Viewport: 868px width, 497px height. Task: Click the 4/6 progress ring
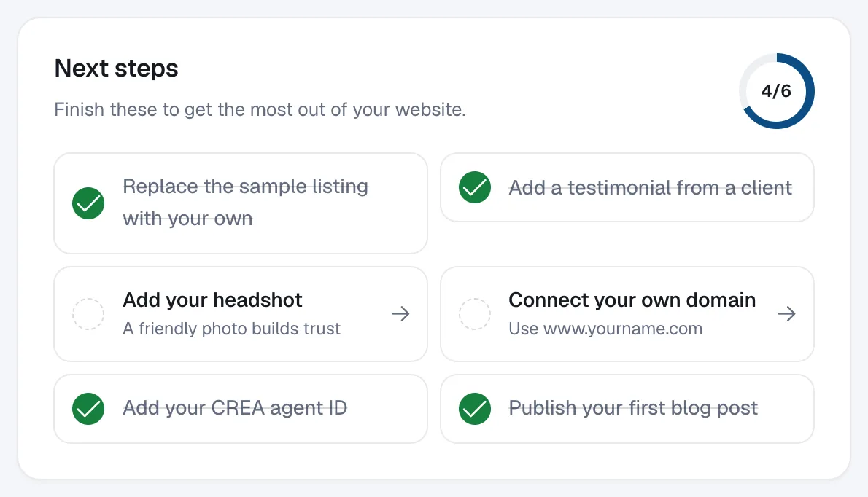click(x=777, y=91)
